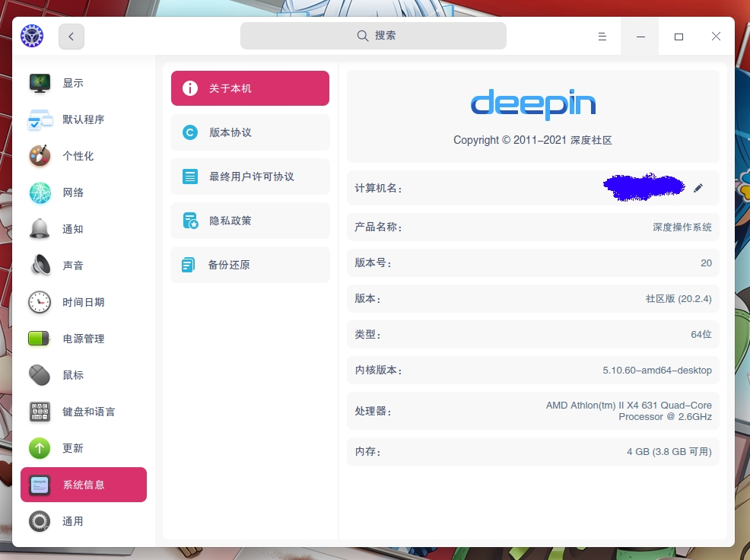Click the version number value 20

point(706,262)
